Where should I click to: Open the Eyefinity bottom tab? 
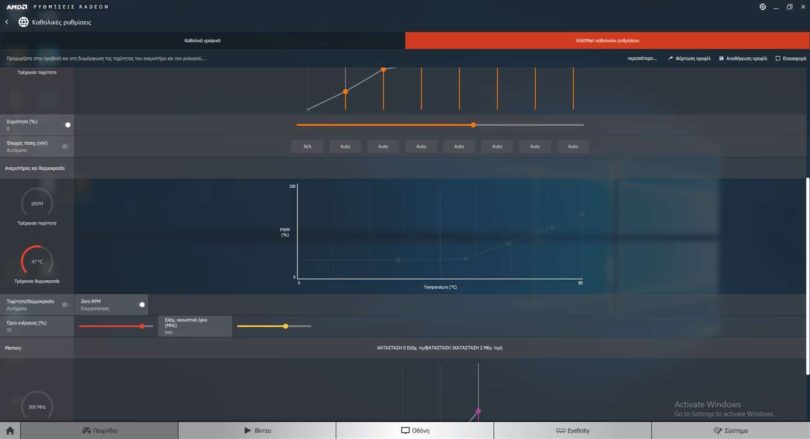click(572, 430)
